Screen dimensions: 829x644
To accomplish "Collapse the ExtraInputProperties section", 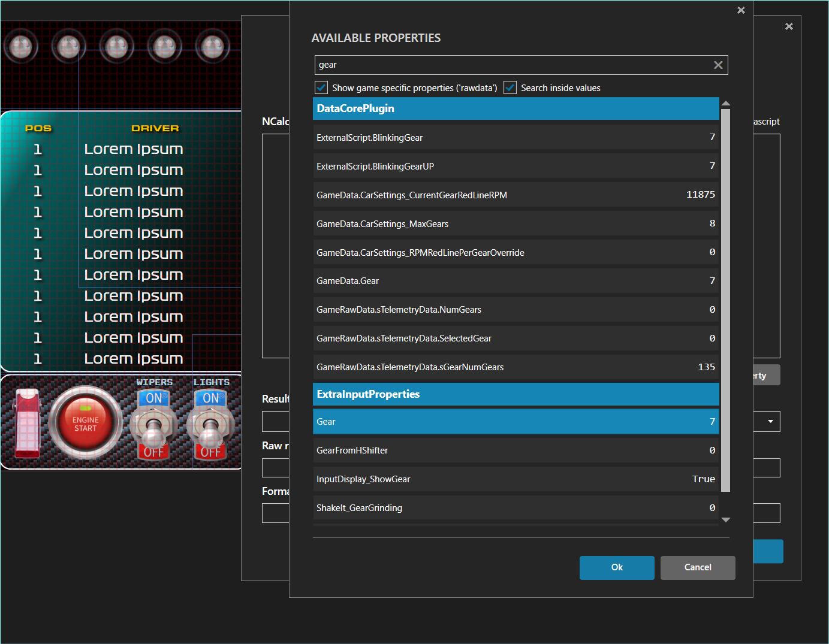I will pos(516,394).
